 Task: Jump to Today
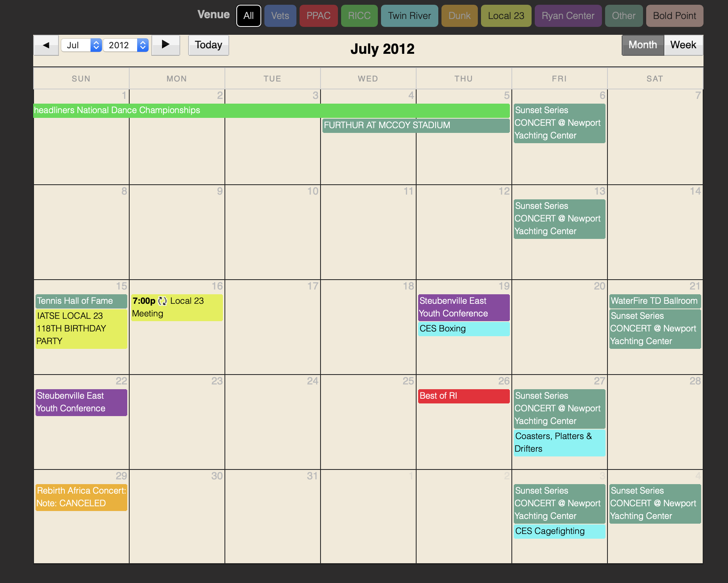click(208, 45)
